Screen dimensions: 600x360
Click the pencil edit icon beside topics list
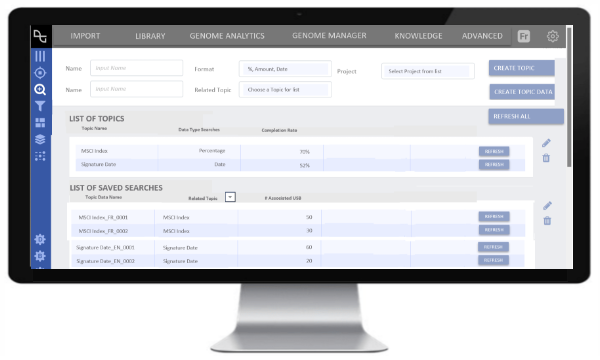click(546, 143)
